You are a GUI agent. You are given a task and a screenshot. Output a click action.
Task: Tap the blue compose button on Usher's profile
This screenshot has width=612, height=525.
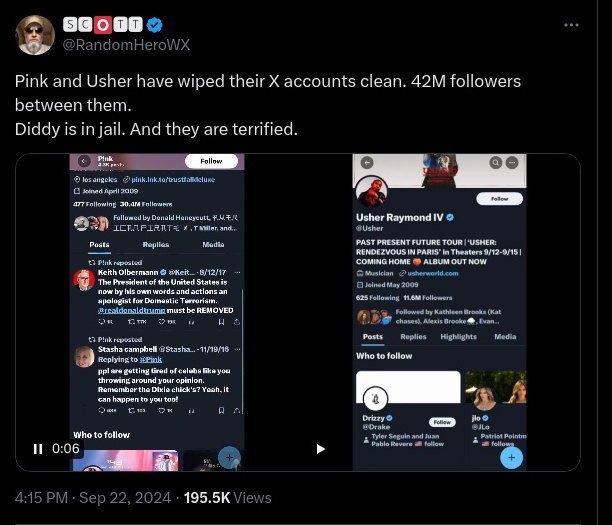tap(511, 457)
